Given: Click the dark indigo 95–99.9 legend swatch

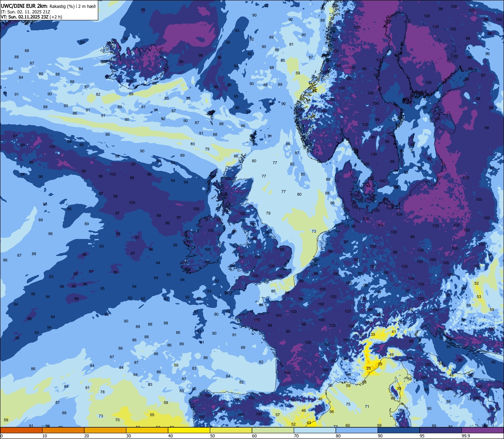Looking at the screenshot, I should click(x=441, y=430).
